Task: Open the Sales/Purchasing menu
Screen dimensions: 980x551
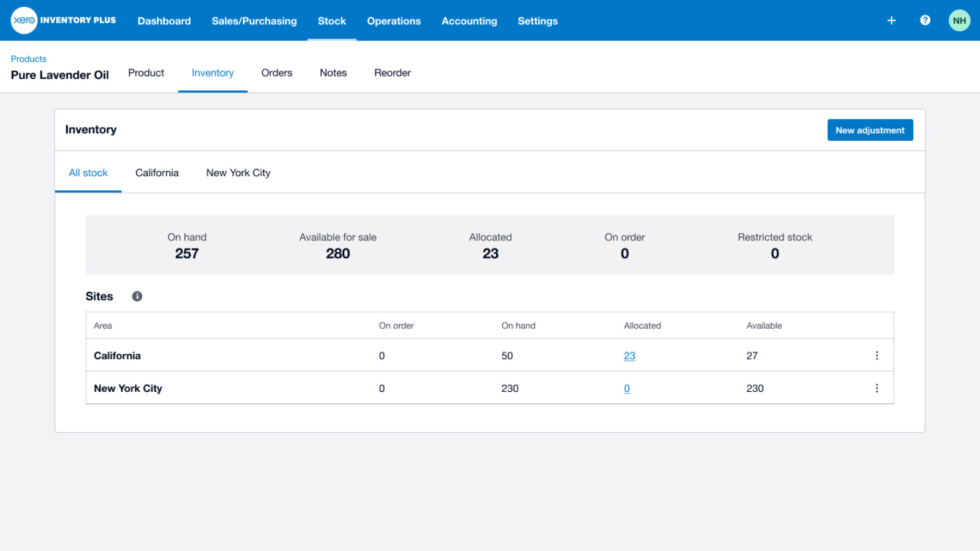Action: click(x=254, y=21)
